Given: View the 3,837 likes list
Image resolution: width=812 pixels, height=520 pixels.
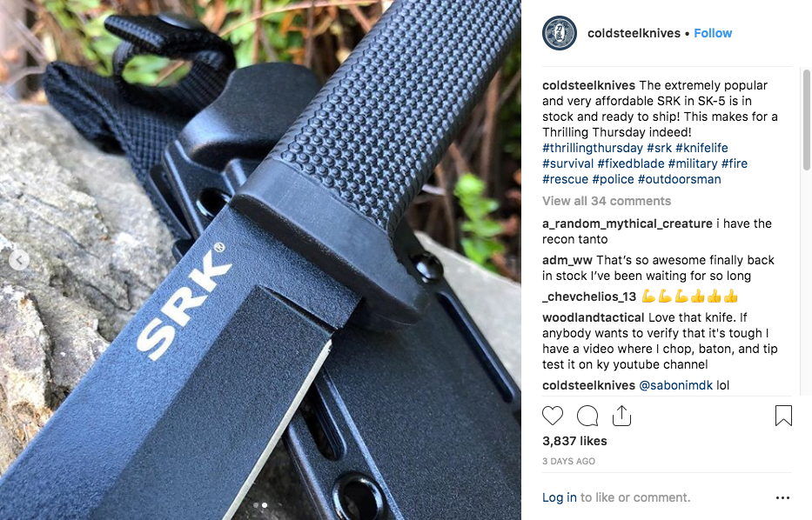Looking at the screenshot, I should coord(574,441).
